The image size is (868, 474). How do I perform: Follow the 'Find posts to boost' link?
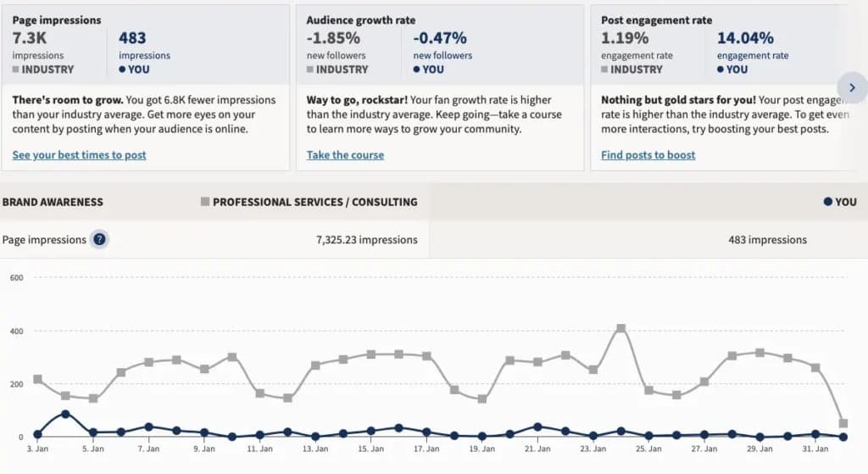point(648,155)
